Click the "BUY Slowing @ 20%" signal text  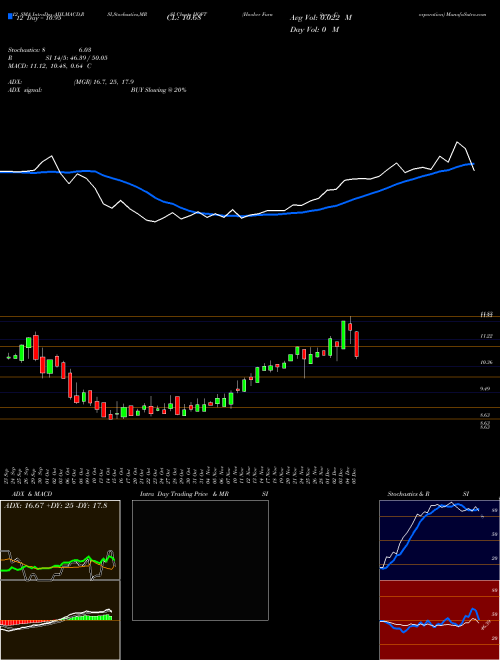click(x=158, y=90)
